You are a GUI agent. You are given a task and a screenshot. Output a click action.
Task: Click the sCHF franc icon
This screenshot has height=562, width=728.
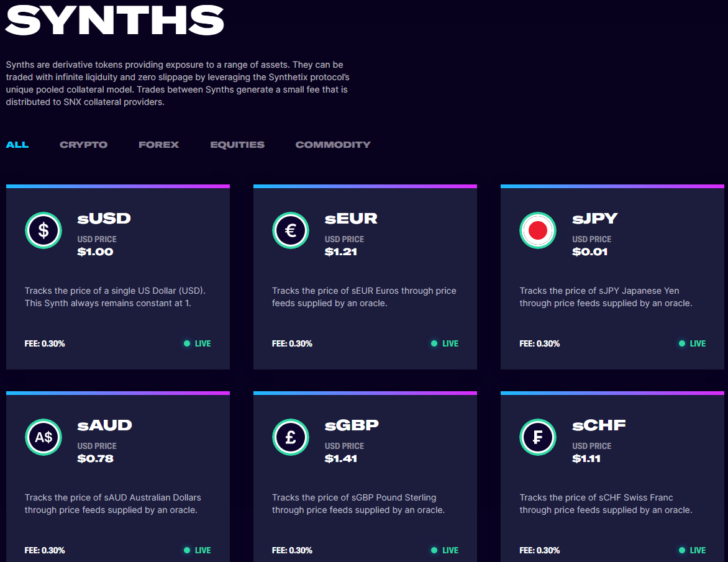(x=537, y=437)
